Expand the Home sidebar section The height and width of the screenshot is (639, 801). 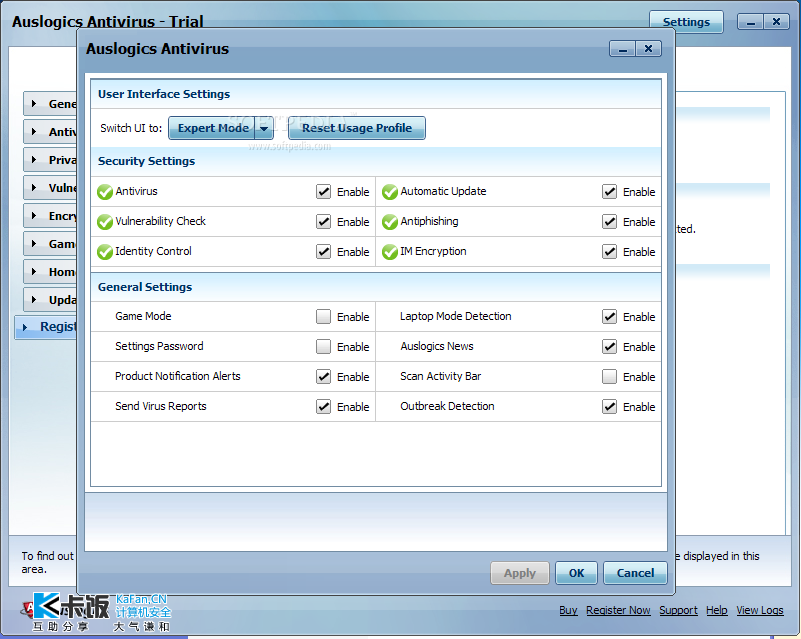click(x=50, y=272)
